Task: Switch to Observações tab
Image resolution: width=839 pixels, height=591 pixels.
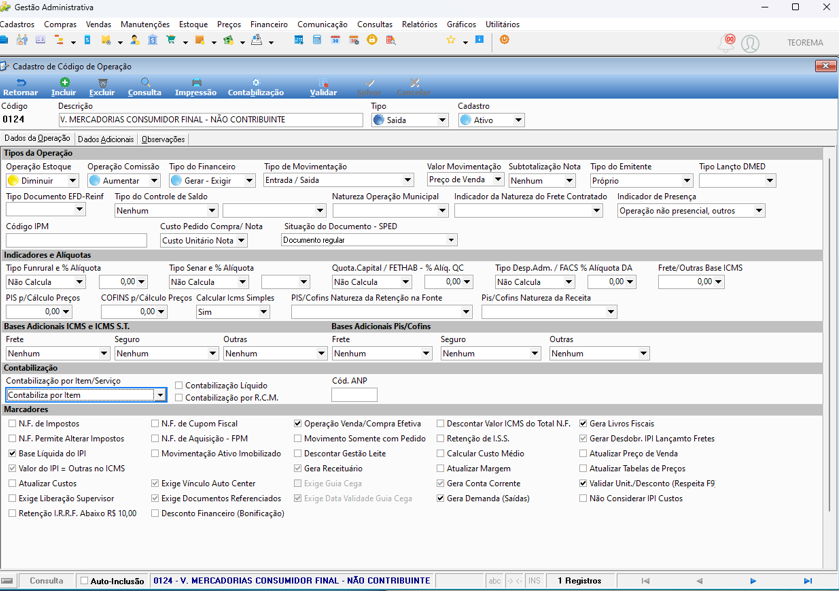Action: point(163,140)
